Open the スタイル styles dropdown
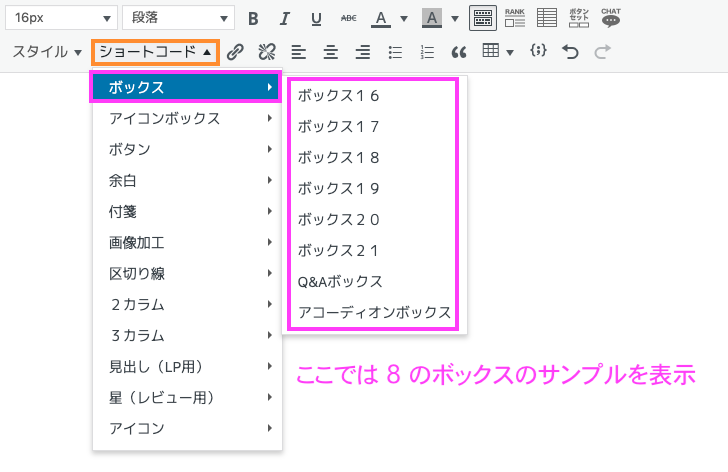 click(47, 52)
